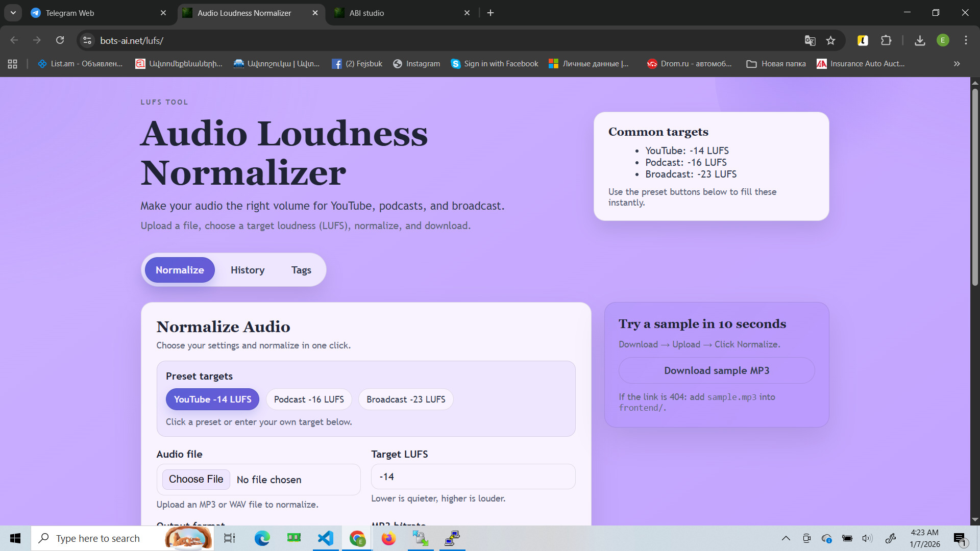
Task: Launch Firefox from the taskbar
Action: [x=388, y=538]
